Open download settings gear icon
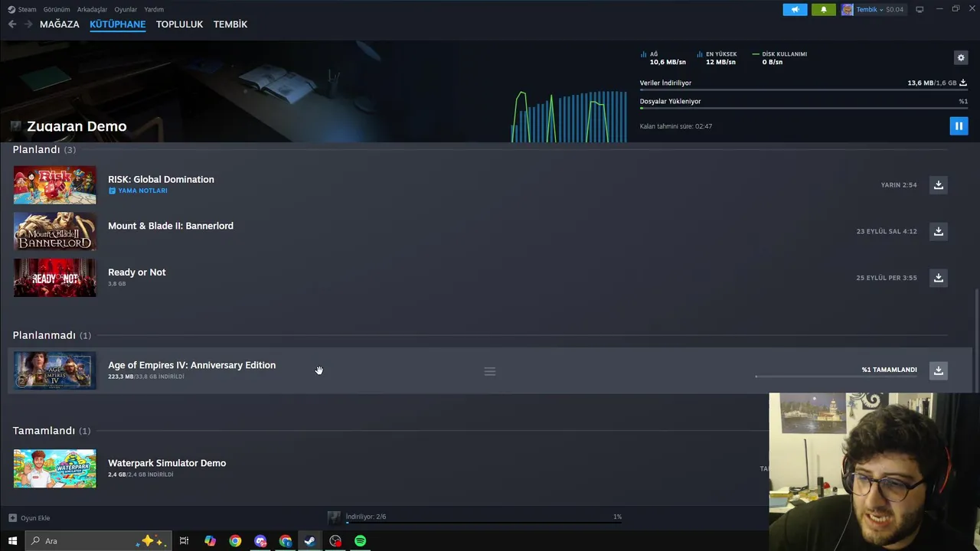This screenshot has width=980, height=551. pyautogui.click(x=961, y=57)
